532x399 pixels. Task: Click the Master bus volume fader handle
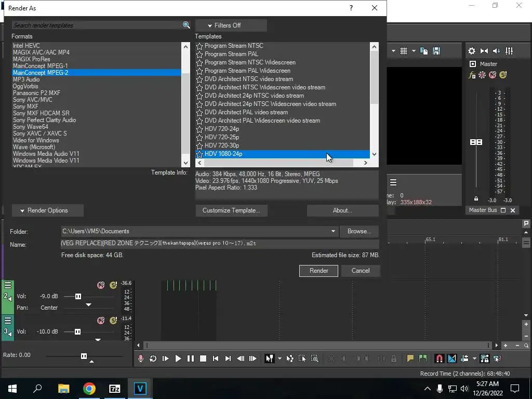point(476,142)
